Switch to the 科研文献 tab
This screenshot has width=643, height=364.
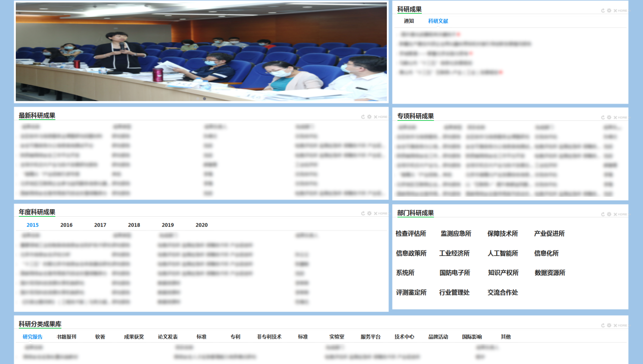coord(438,21)
